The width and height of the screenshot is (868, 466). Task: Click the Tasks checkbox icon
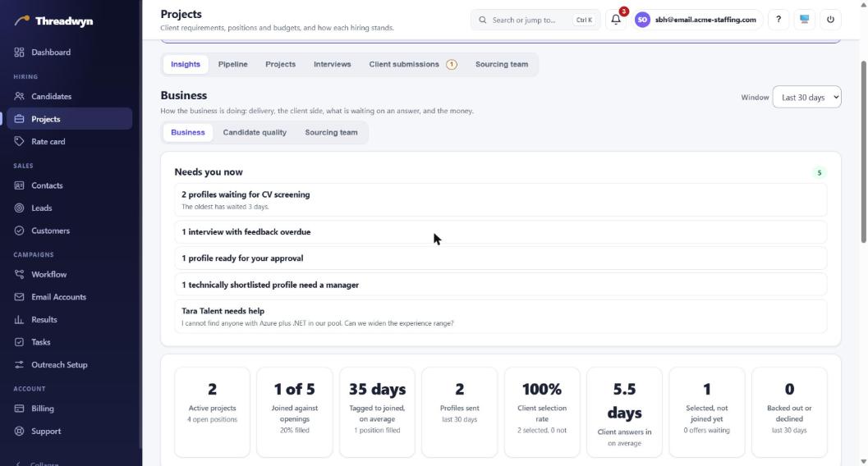(x=20, y=342)
